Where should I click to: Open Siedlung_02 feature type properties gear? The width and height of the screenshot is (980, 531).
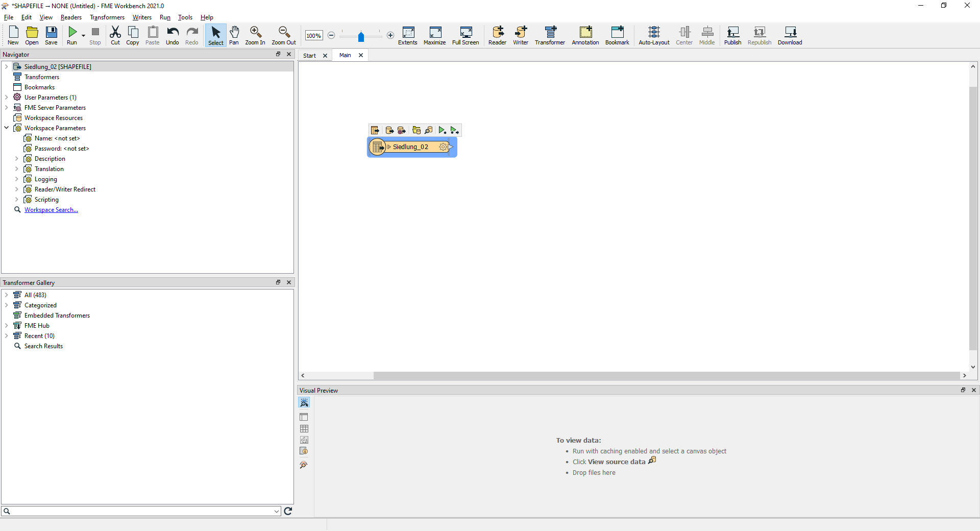443,147
